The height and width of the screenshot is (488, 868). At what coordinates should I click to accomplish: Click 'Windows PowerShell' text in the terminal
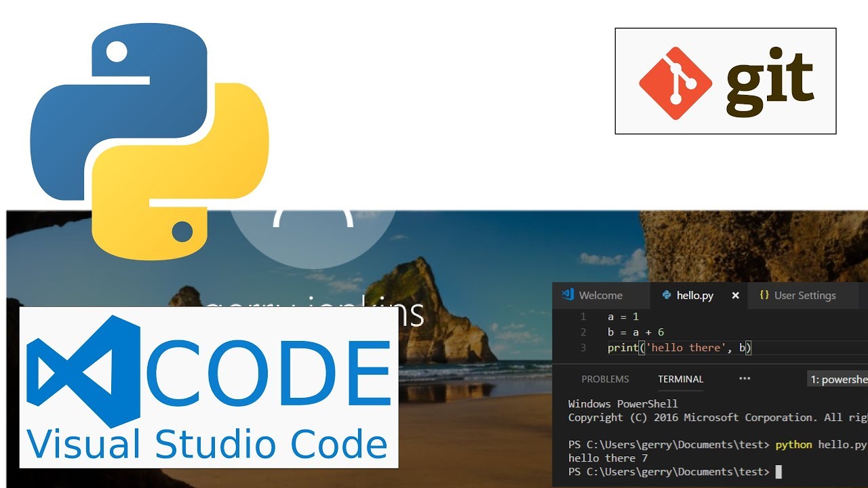pos(623,404)
